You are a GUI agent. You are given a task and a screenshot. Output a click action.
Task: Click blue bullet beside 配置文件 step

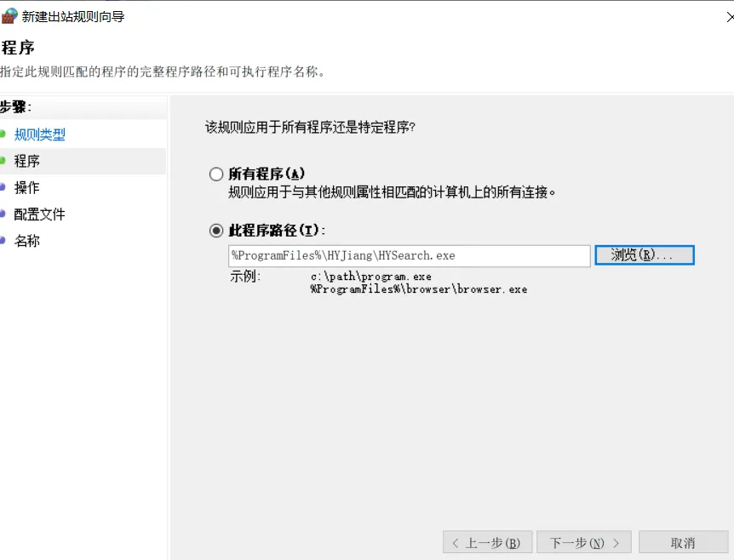(x=3, y=214)
